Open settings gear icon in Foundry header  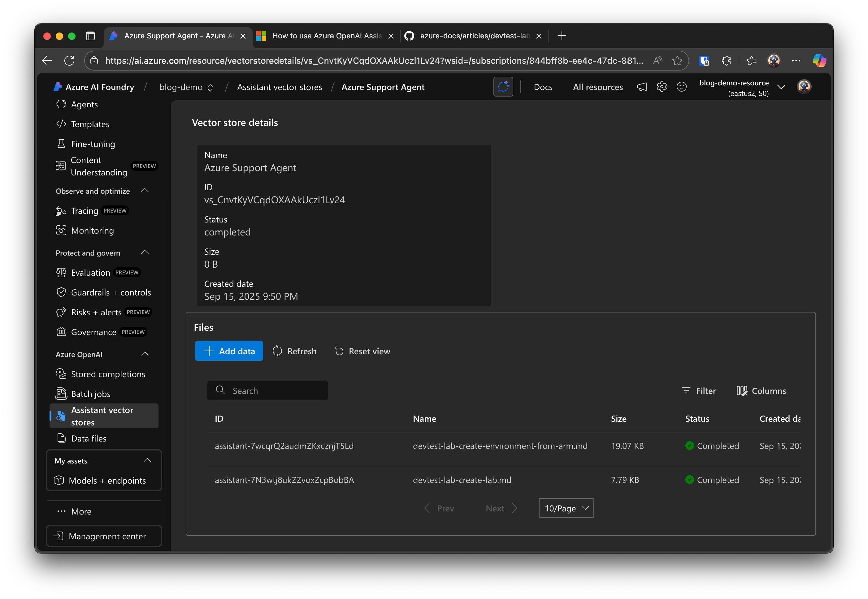(662, 87)
